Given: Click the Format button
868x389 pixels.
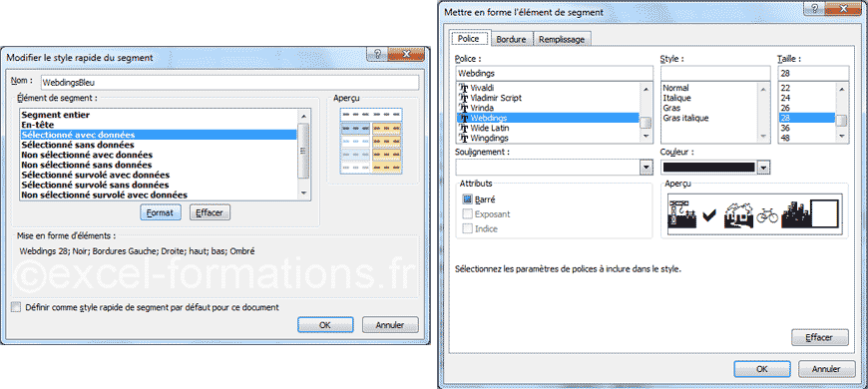Looking at the screenshot, I should 160,212.
